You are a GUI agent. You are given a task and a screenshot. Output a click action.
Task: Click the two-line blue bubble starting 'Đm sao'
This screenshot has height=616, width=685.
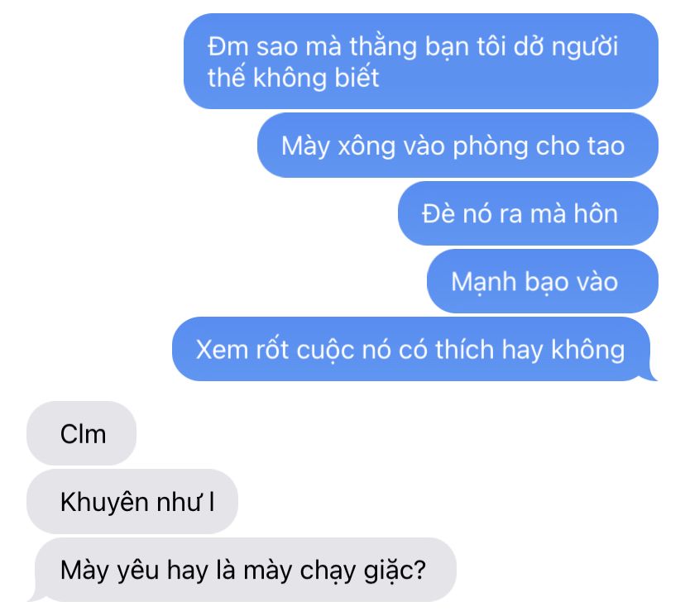pyautogui.click(x=421, y=61)
